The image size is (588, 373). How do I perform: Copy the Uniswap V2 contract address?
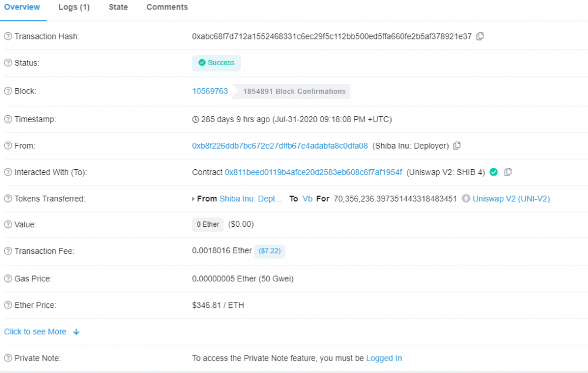point(507,172)
